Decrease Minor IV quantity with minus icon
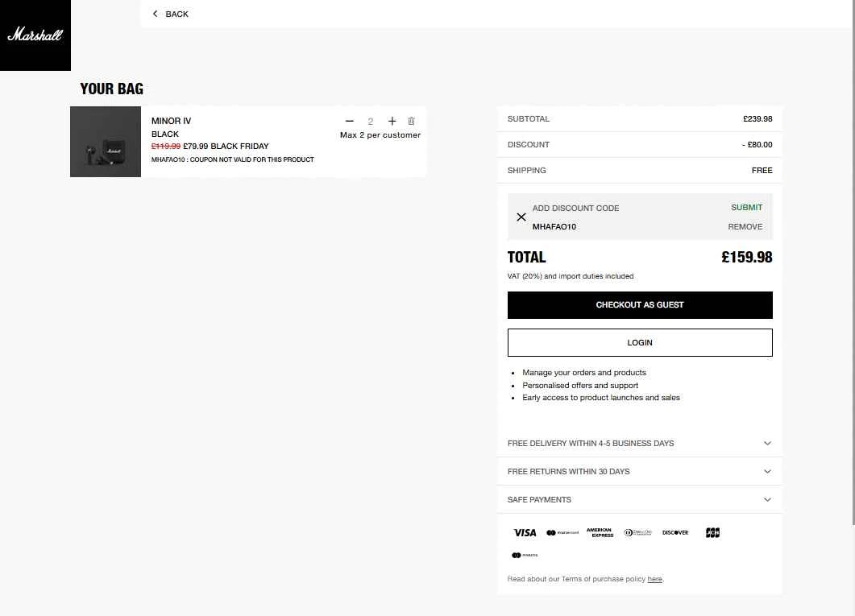855x616 pixels. pos(350,121)
